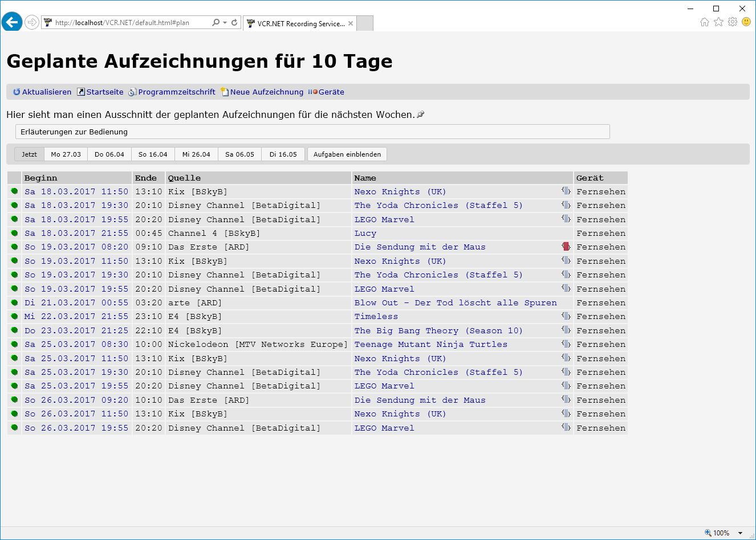Click the Sa 25.03.2017 08:30 start time link
Viewport: 756px width, 540px height.
(x=76, y=344)
